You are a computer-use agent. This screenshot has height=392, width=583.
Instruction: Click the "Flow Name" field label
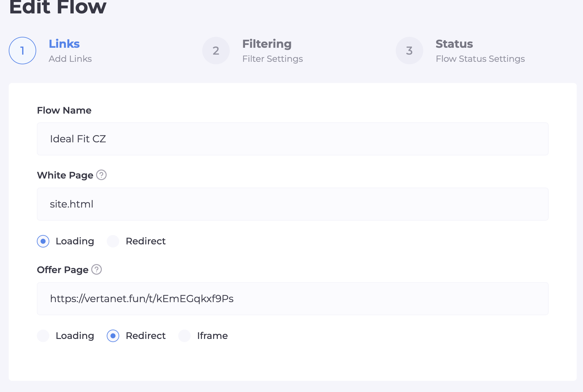pos(64,110)
